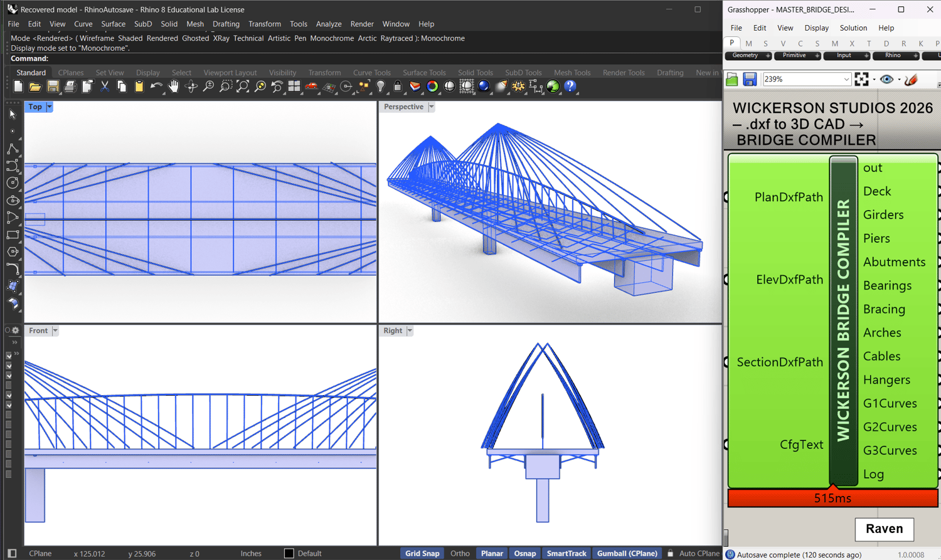This screenshot has width=941, height=560.
Task: Open the Right viewport dropdown arrow
Action: point(410,330)
